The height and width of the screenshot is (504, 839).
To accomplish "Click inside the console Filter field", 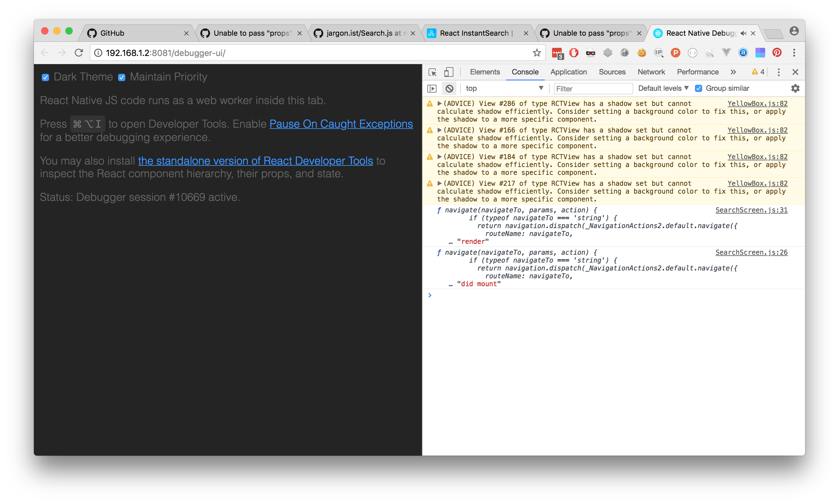I will [x=593, y=88].
